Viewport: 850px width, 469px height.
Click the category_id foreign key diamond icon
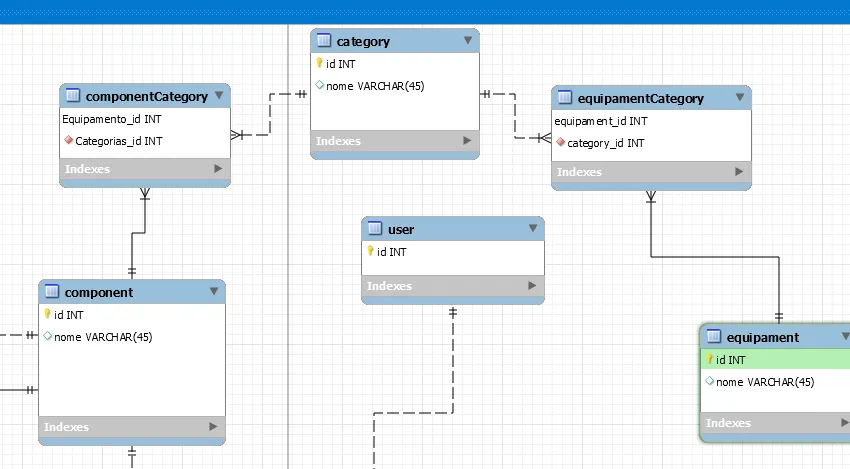click(560, 143)
